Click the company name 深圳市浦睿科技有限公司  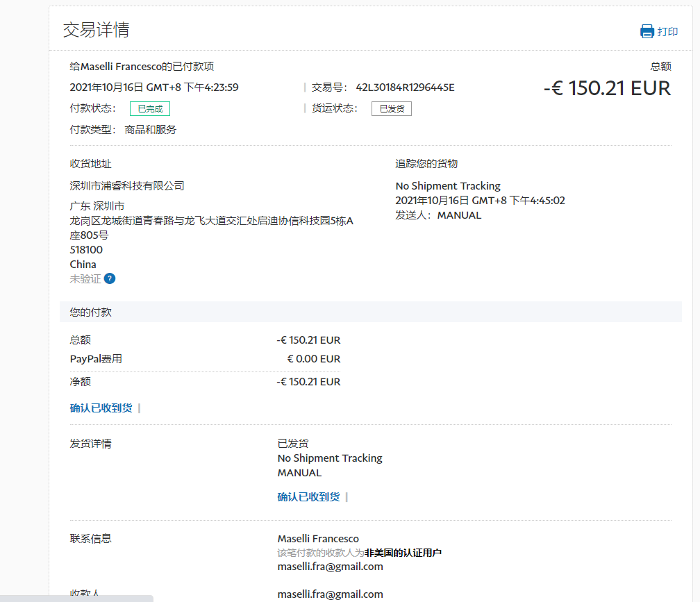pos(127,185)
